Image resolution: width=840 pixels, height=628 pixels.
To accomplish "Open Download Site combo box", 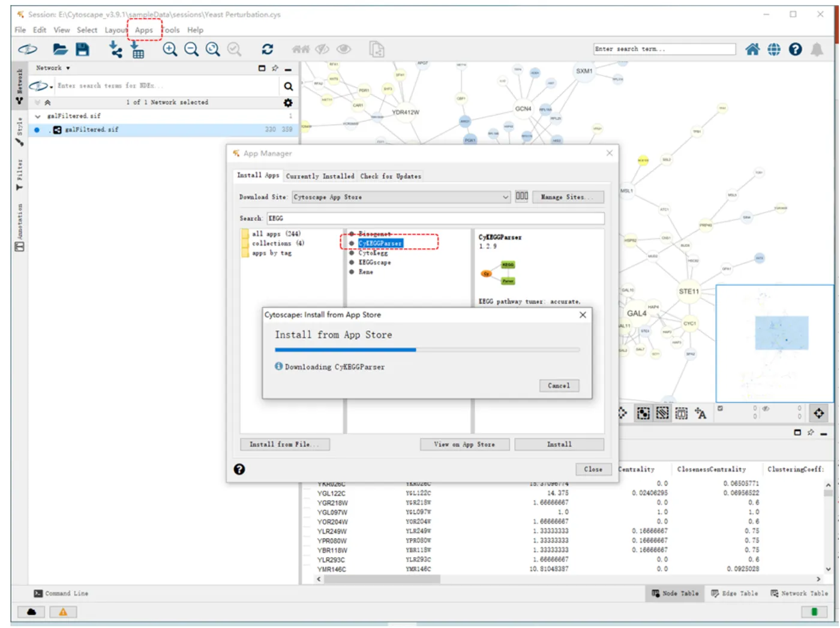I will coord(401,197).
